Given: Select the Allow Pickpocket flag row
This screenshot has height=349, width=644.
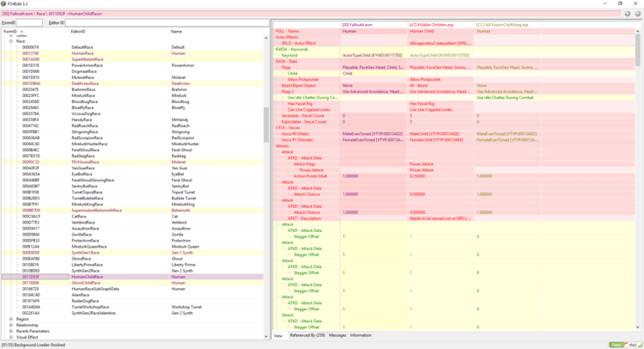Looking at the screenshot, I should tap(454, 79).
